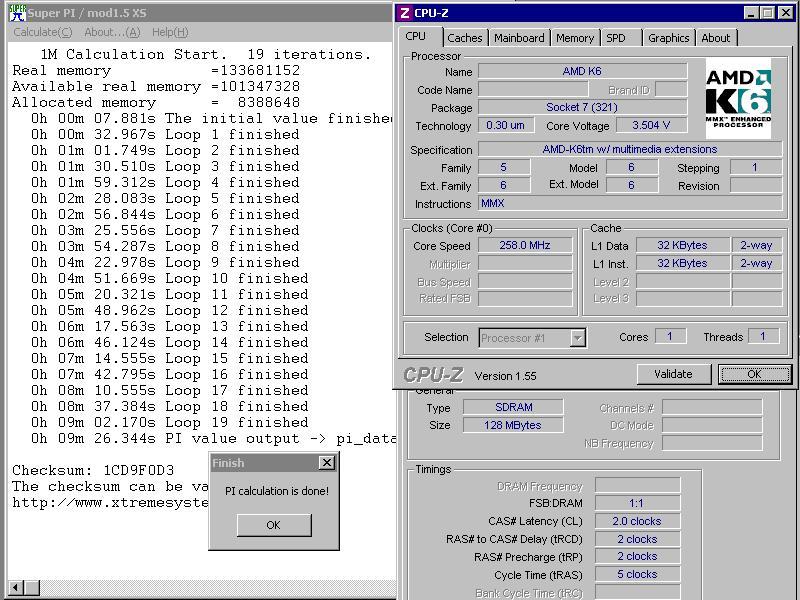Switch to the Graphics tab
Viewport: 800px width, 600px height.
click(x=668, y=38)
